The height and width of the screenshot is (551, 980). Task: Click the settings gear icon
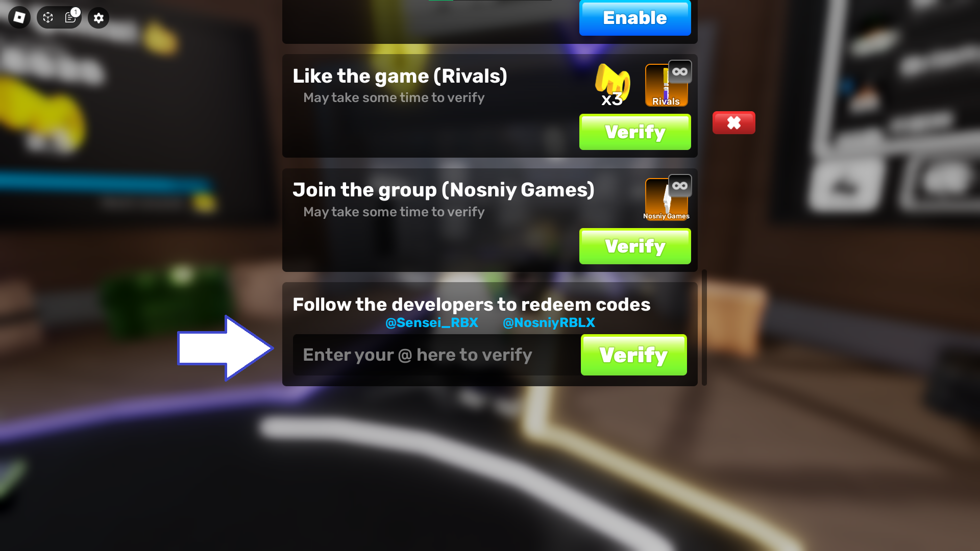99,17
